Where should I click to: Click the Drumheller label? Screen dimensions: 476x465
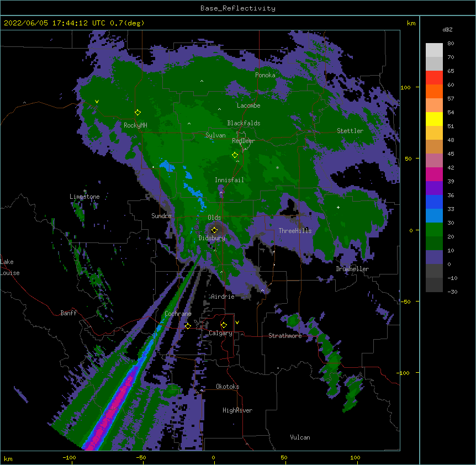[352, 269]
